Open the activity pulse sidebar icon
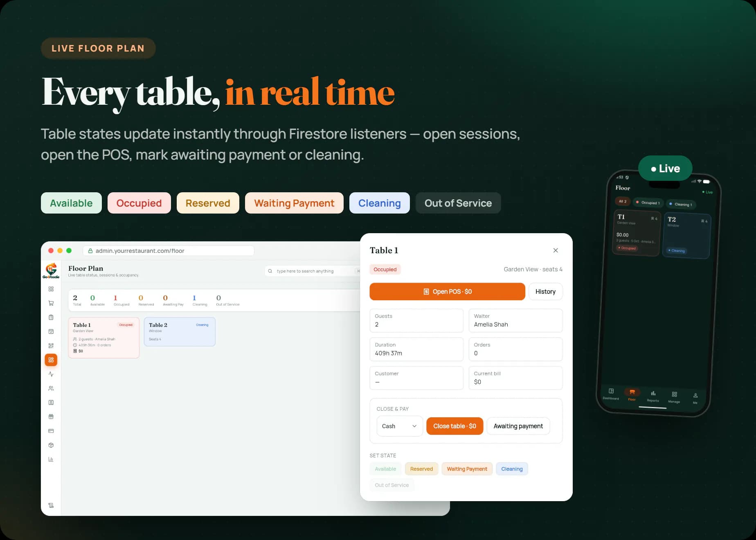 pos(51,374)
